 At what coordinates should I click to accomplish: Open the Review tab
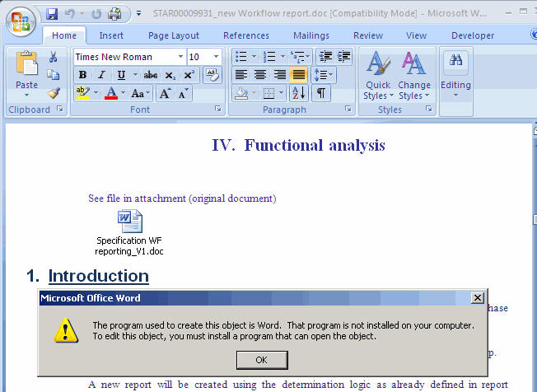(x=368, y=35)
